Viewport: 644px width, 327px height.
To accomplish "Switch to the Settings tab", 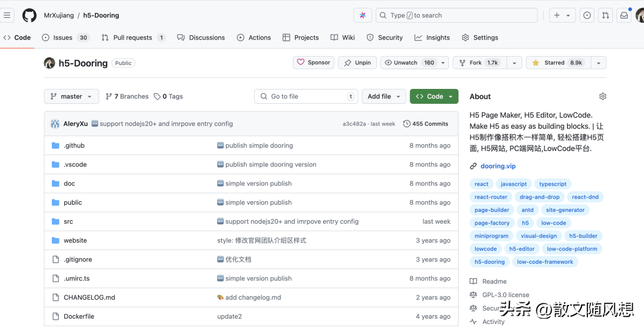I will pyautogui.click(x=479, y=38).
